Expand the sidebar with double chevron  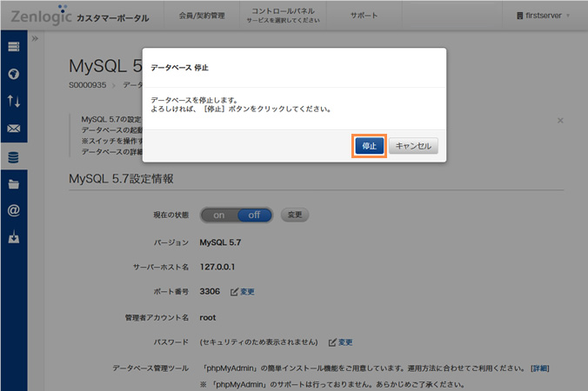[35, 39]
